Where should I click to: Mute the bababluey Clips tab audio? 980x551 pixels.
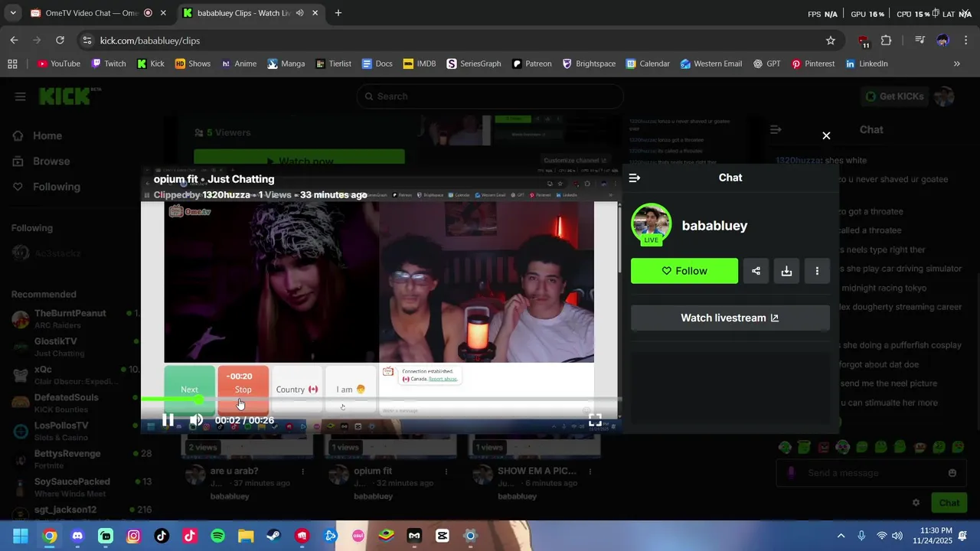point(300,13)
